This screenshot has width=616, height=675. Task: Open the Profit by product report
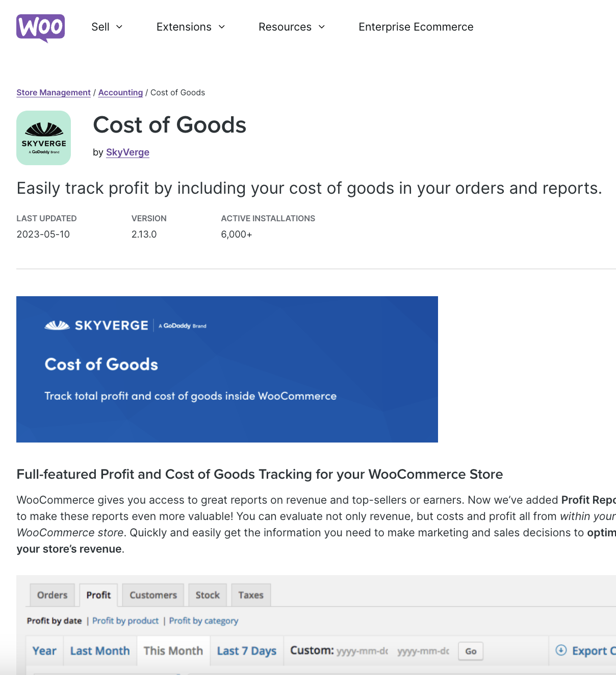125,620
